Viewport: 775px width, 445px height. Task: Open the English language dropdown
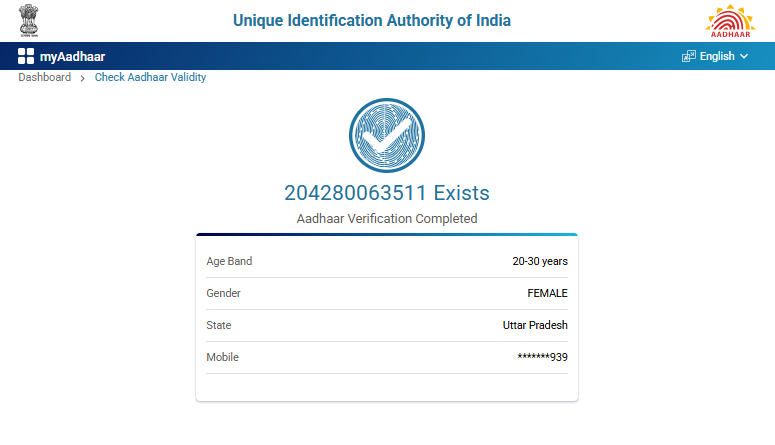pos(717,56)
